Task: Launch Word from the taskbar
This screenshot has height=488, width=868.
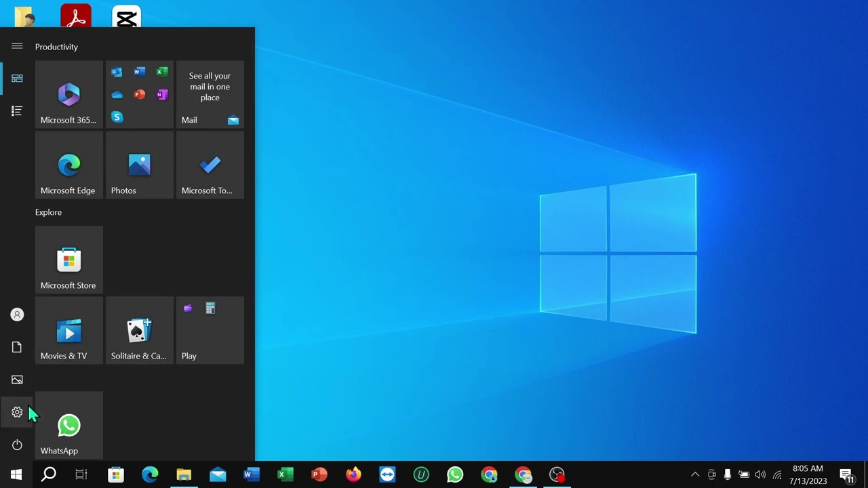Action: click(252, 474)
